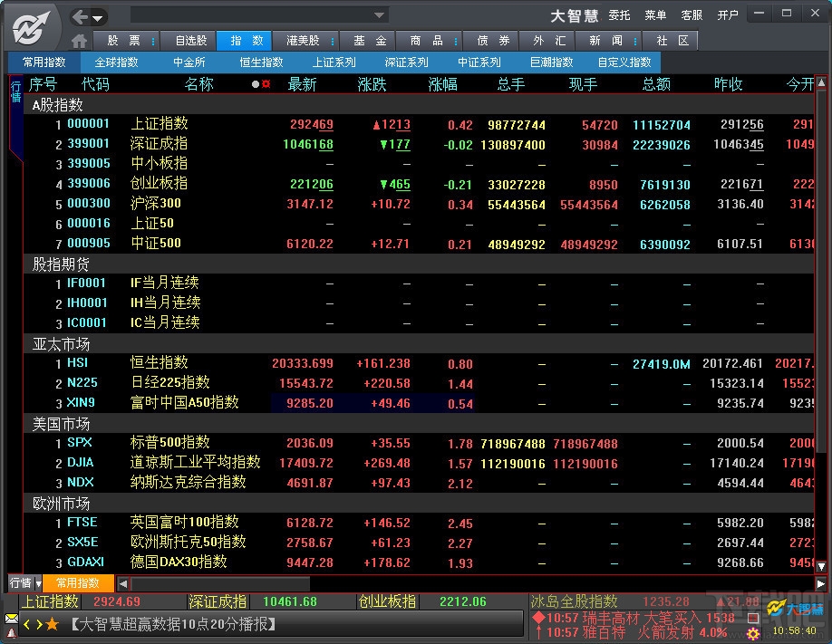Select the 恒生指数 sub-tab
This screenshot has height=644, width=832.
[x=261, y=62]
